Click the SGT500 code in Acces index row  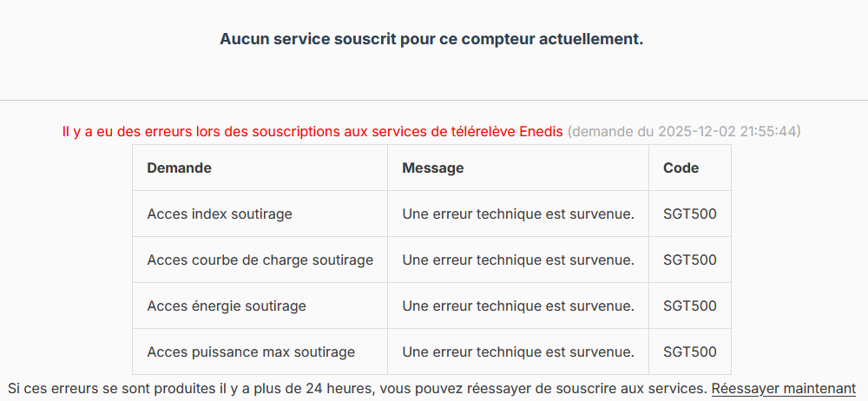click(x=690, y=214)
